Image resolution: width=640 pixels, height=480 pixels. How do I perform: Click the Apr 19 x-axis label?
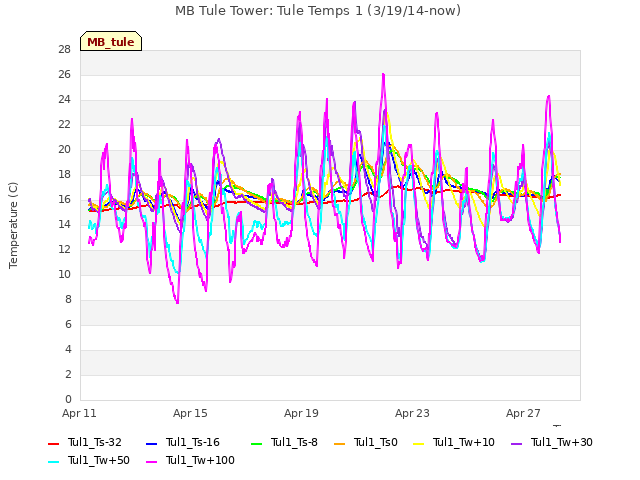click(x=301, y=413)
